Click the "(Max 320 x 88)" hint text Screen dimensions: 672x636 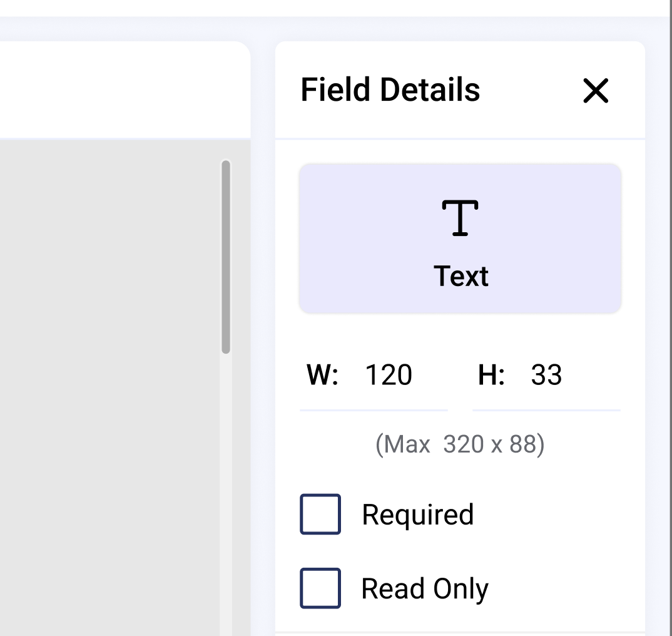[460, 444]
